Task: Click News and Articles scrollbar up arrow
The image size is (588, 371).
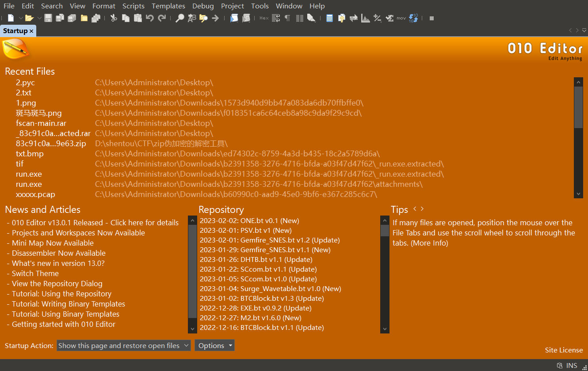Action: [192, 220]
